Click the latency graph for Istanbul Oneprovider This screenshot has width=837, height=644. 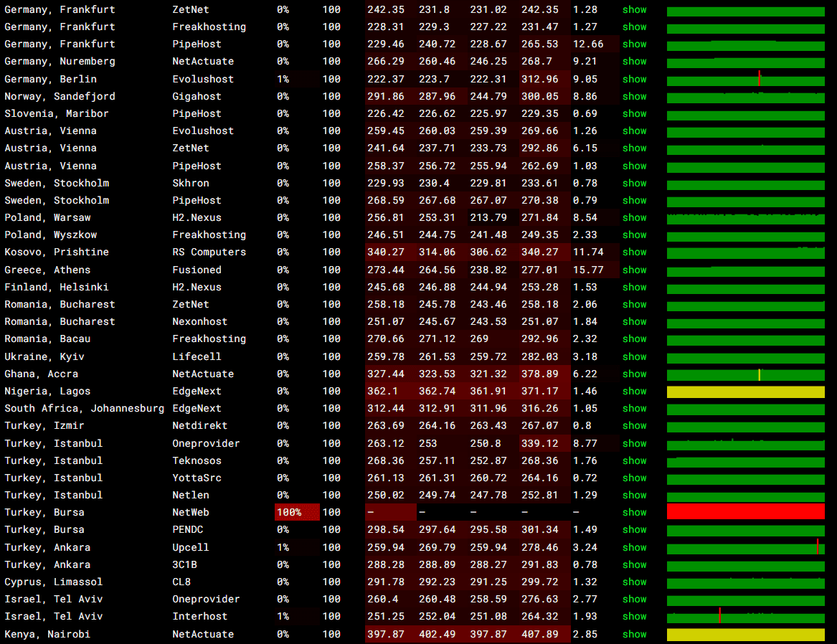pyautogui.click(x=746, y=444)
